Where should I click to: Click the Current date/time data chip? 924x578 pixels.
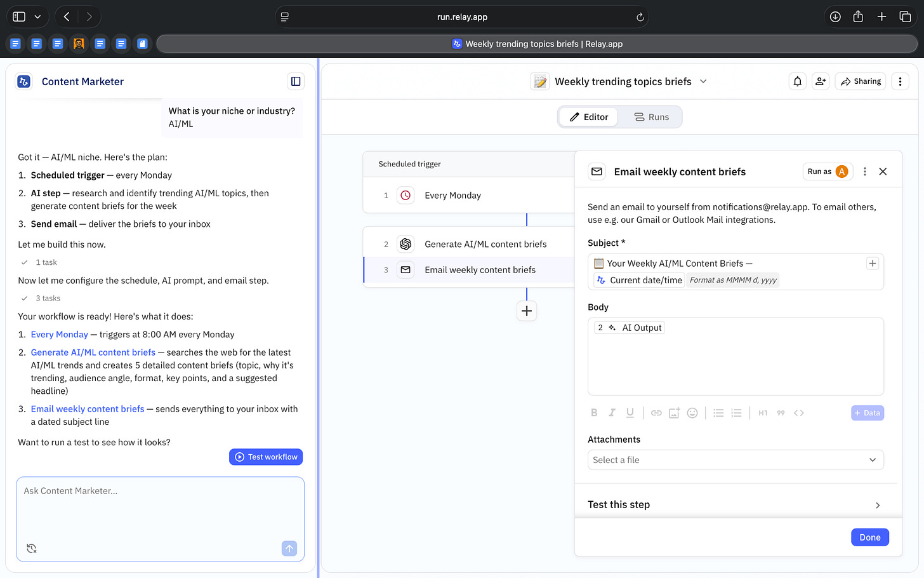[640, 280]
